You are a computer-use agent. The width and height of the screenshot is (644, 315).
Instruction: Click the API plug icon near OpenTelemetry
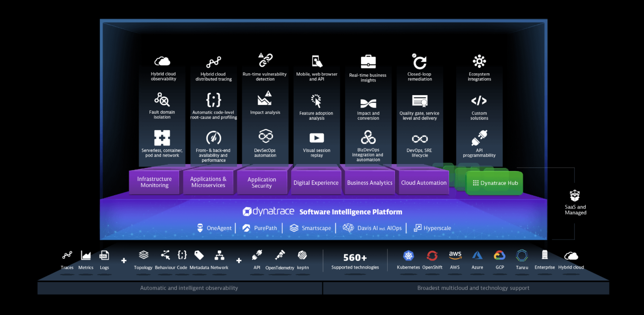[257, 255]
